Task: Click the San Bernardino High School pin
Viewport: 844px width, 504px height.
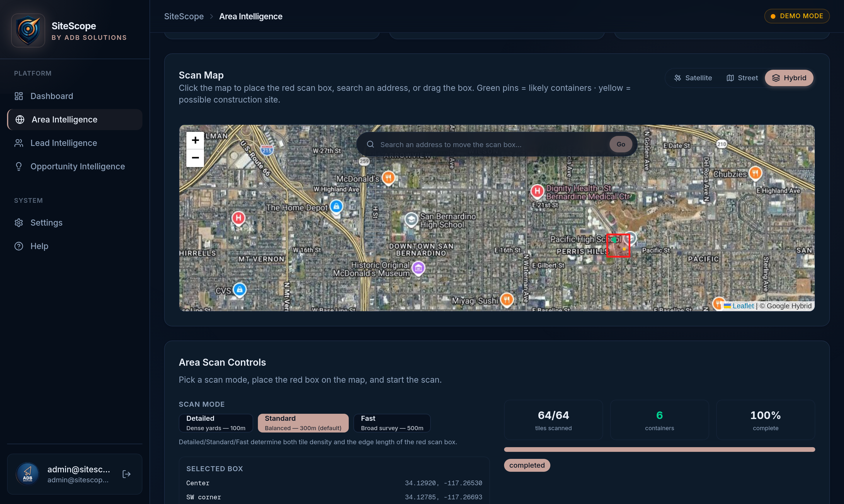Action: [x=411, y=219]
